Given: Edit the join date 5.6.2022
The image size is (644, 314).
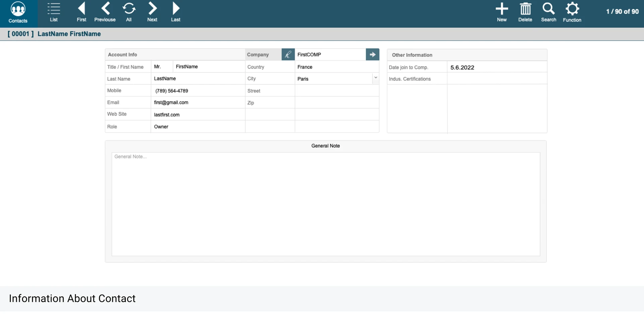Looking at the screenshot, I should pyautogui.click(x=497, y=67).
